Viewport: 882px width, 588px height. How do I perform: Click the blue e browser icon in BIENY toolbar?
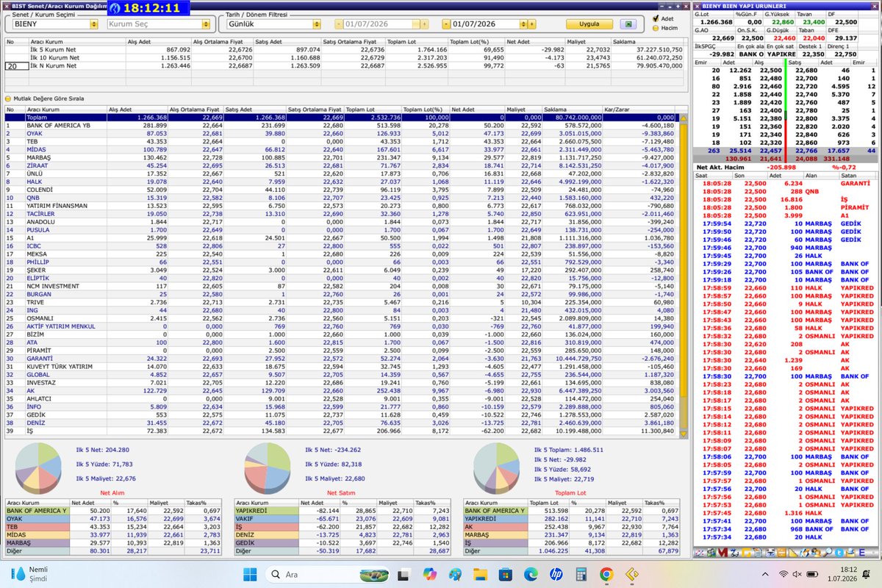805,552
